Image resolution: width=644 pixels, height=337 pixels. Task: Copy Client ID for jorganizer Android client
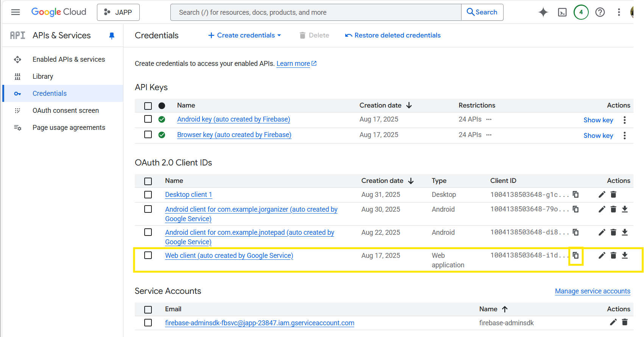[x=575, y=209]
